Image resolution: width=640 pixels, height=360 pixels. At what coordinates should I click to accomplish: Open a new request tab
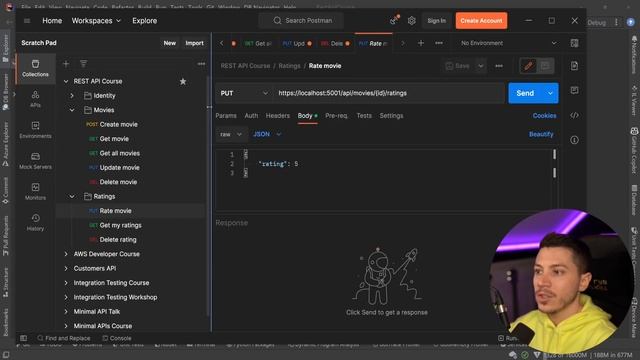[421, 43]
